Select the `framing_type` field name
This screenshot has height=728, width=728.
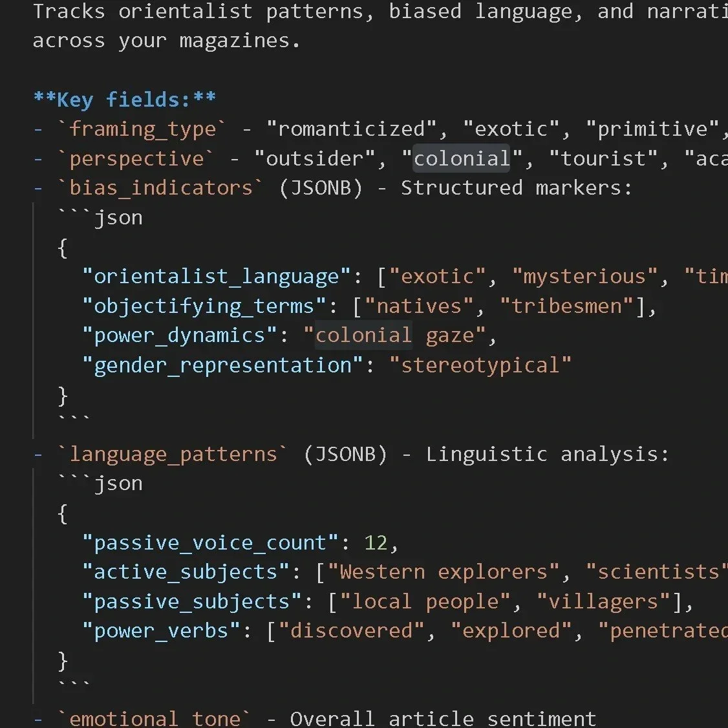coord(142,129)
